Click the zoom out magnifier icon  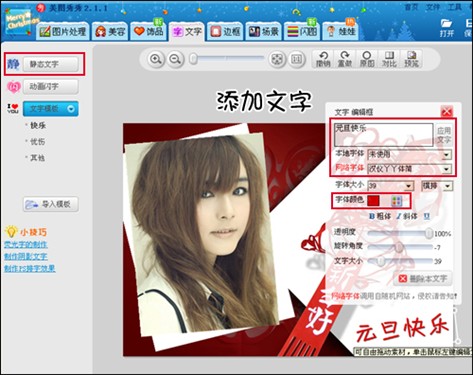175,60
